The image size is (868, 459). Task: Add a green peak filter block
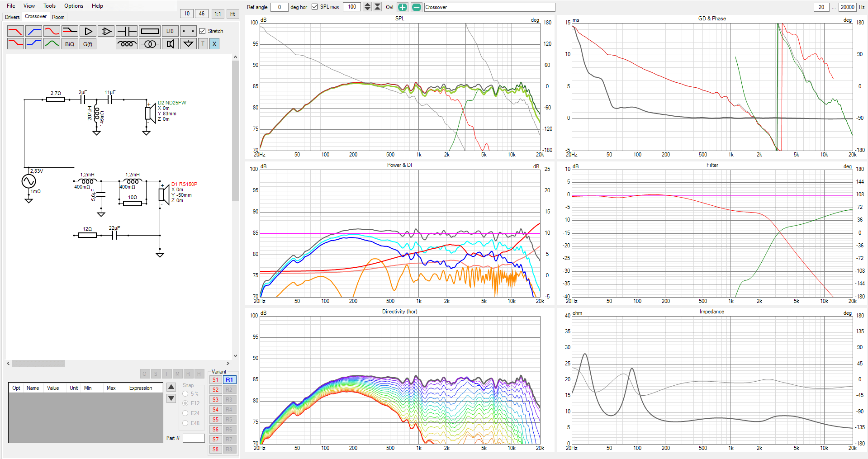(52, 44)
